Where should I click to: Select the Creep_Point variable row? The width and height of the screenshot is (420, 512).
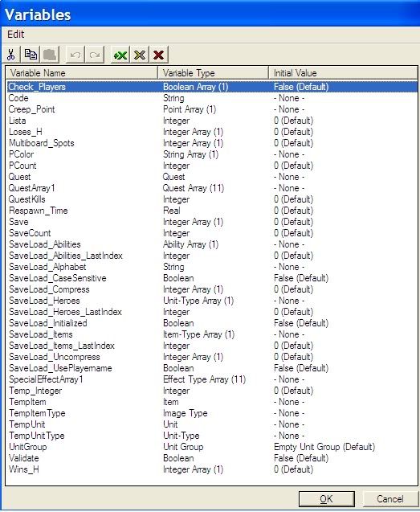(212, 109)
